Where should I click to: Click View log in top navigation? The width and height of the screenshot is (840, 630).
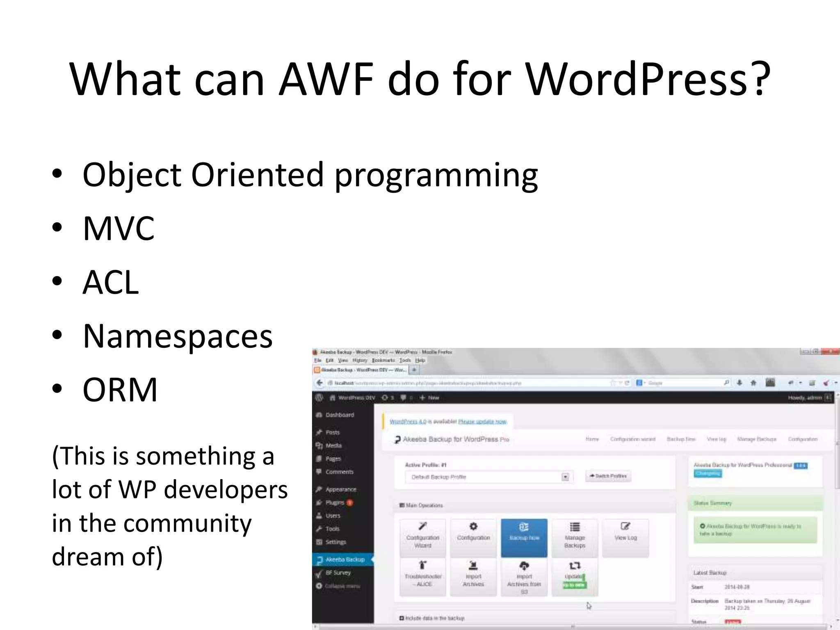716,439
